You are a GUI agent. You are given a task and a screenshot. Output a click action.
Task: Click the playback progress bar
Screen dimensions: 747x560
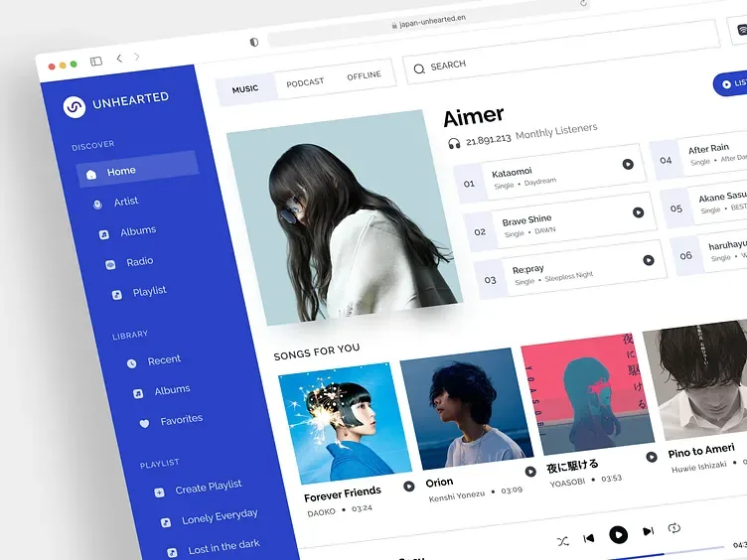(667, 554)
